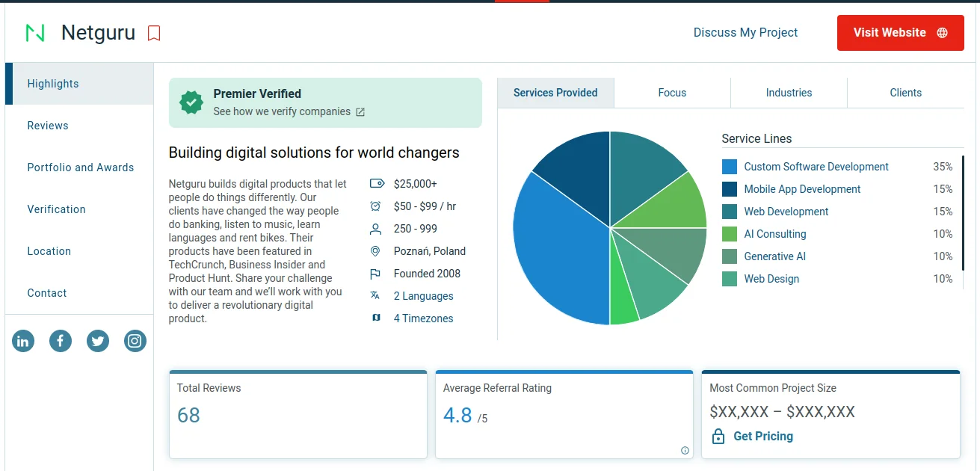This screenshot has width=980, height=471.
Task: Click the Premier Verified label
Action: 257,93
